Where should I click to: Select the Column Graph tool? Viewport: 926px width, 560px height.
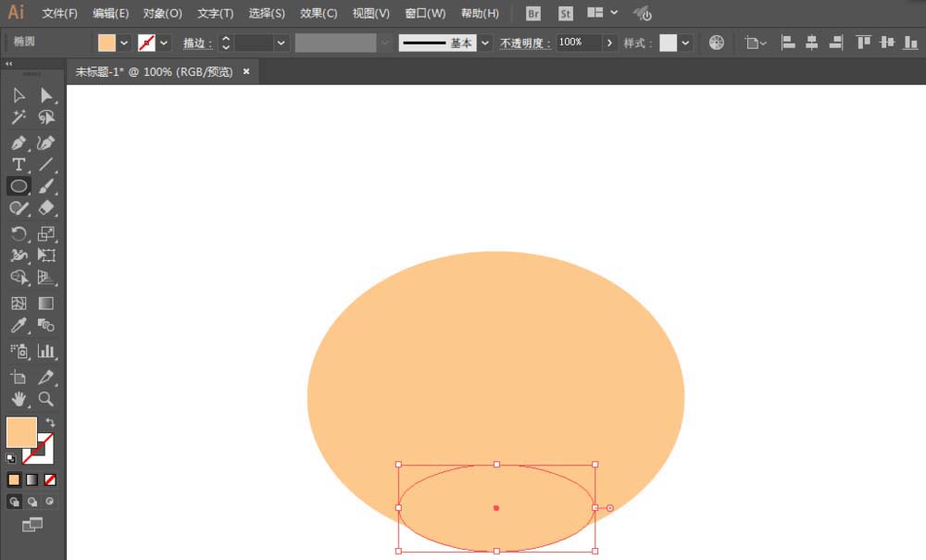pyautogui.click(x=46, y=351)
